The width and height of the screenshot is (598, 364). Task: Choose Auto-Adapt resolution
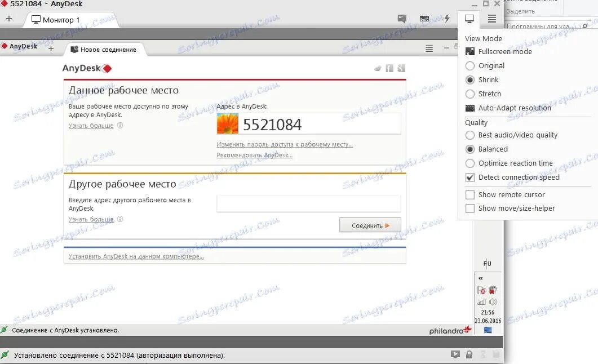tap(508, 108)
